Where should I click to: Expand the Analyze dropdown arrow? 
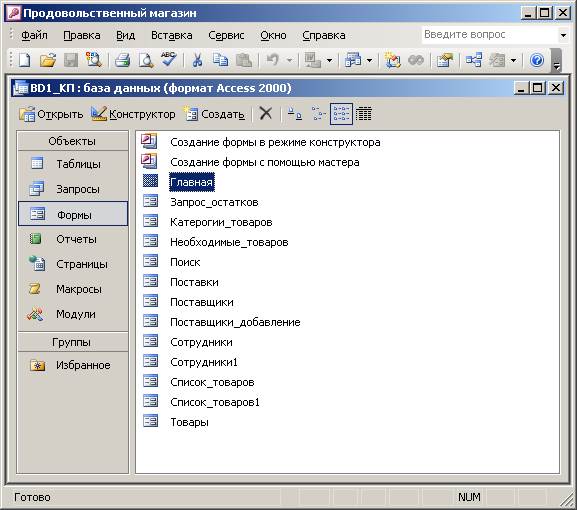[x=369, y=60]
